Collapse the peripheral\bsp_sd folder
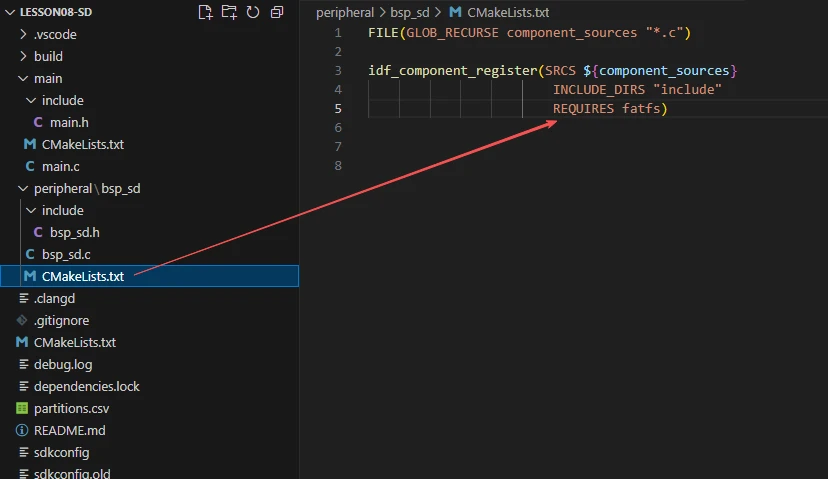 [86, 188]
